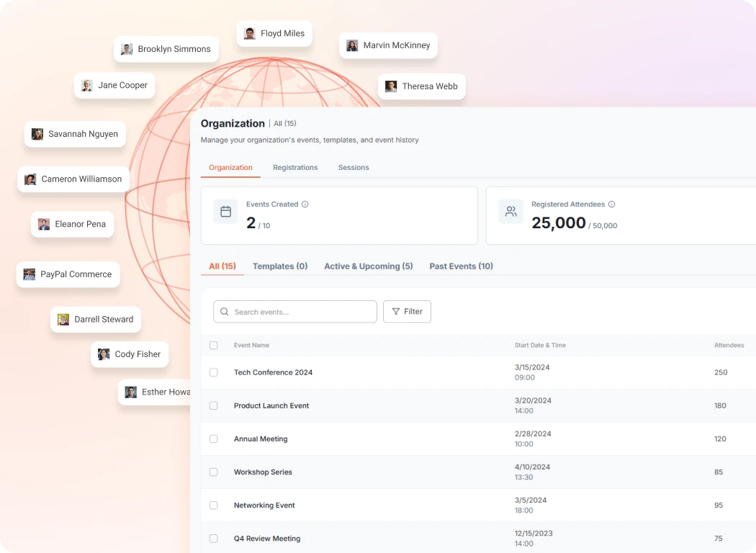
Task: Click the PayPal Commerce logo icon
Action: tap(30, 274)
